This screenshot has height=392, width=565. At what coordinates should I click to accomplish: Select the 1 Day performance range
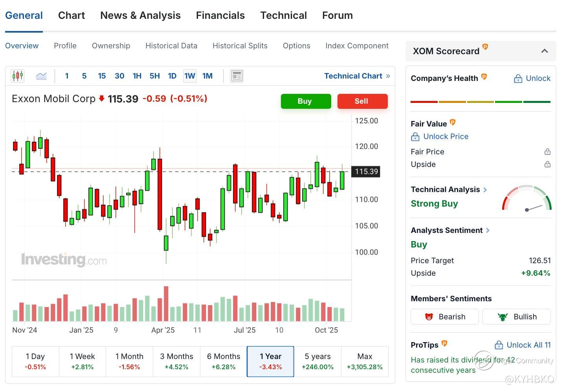35,361
